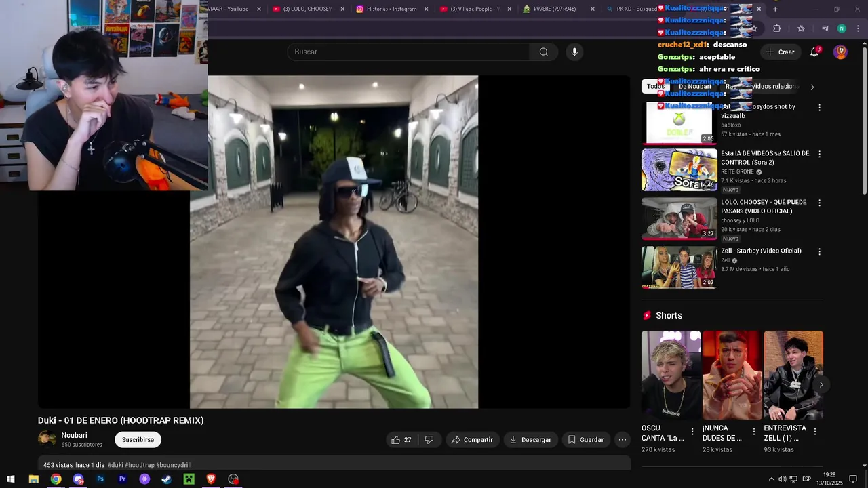Close the Historias Instagram tab
This screenshot has height=488, width=868.
pos(426,9)
